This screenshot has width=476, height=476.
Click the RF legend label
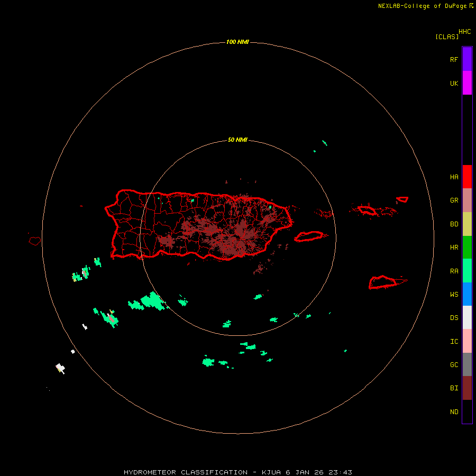point(454,59)
